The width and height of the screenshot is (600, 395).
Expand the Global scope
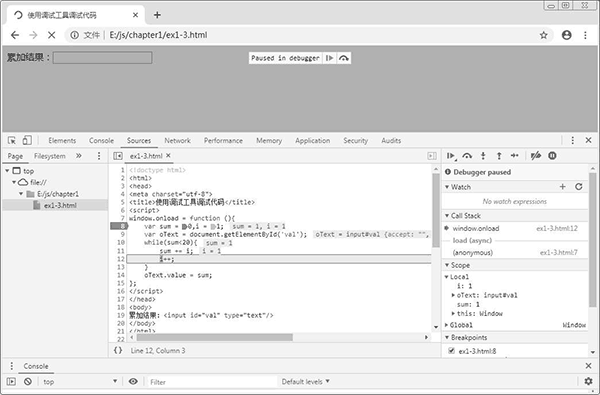click(447, 325)
